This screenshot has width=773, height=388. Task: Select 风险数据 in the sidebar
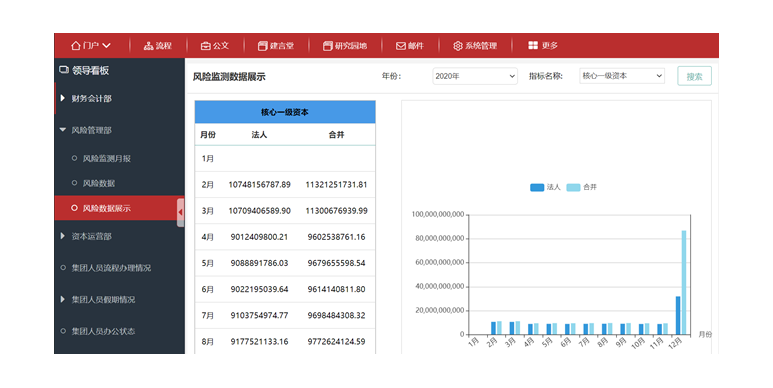point(99,183)
